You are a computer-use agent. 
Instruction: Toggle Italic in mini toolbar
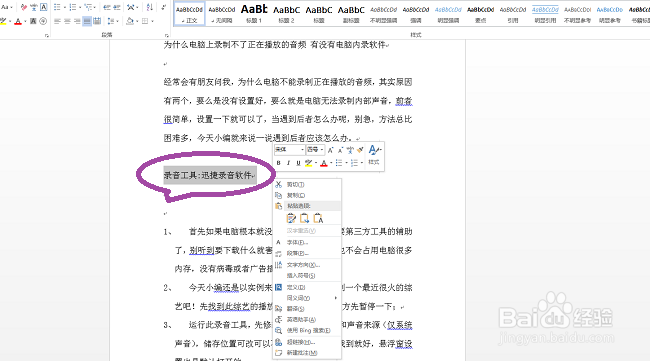pyautogui.click(x=288, y=163)
